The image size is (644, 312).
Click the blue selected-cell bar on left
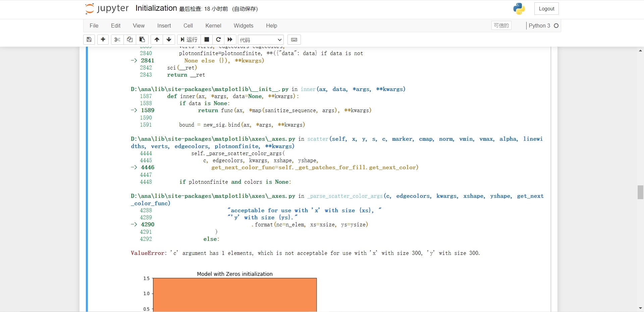(87, 179)
